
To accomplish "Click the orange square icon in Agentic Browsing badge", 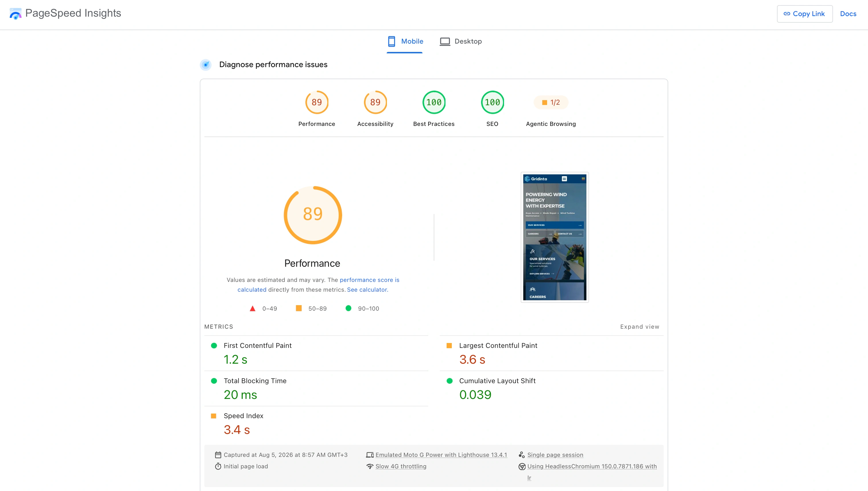I will click(544, 102).
